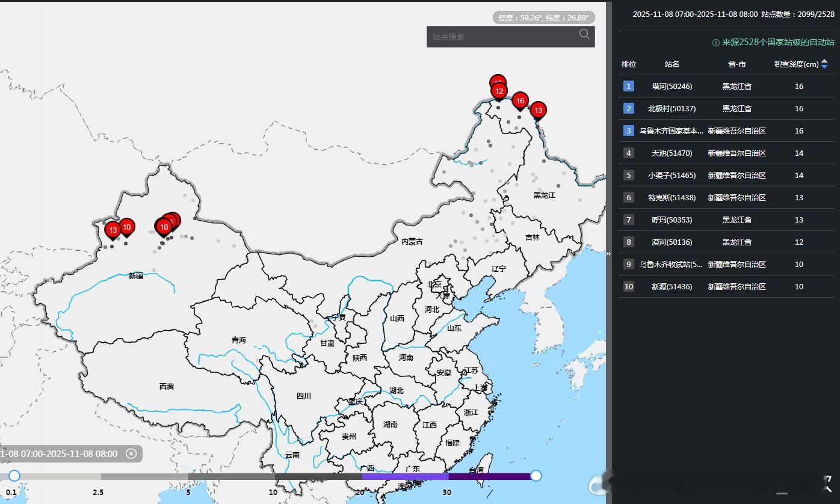Screen dimensions: 840x504
Task: Click the 站名 column header
Action: point(672,64)
